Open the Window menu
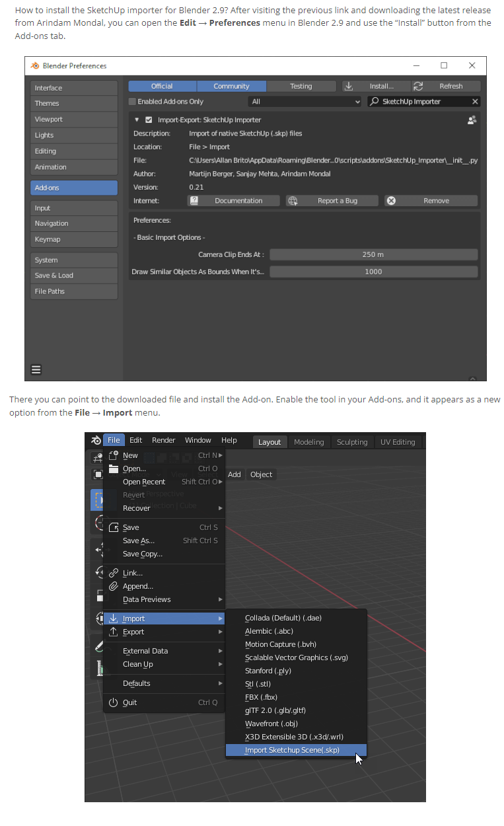The height and width of the screenshot is (826, 504). pos(198,440)
